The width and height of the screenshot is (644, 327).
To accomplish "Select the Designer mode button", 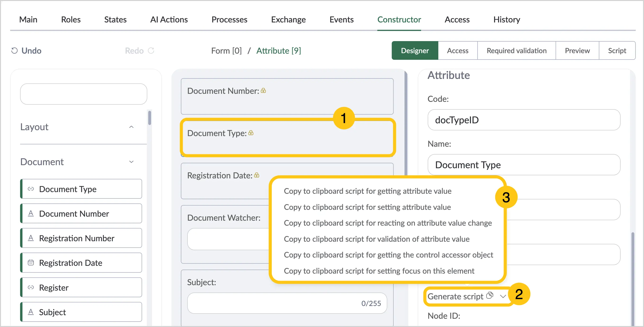I will coord(415,51).
